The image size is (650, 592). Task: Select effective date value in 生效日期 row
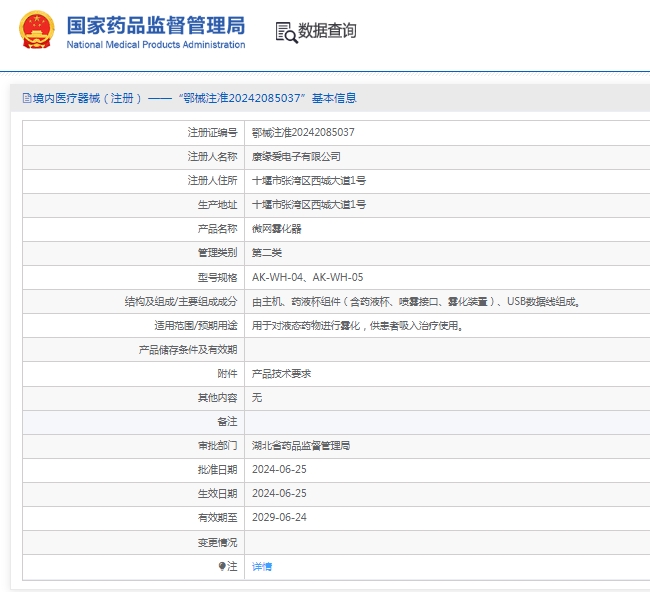coord(279,493)
